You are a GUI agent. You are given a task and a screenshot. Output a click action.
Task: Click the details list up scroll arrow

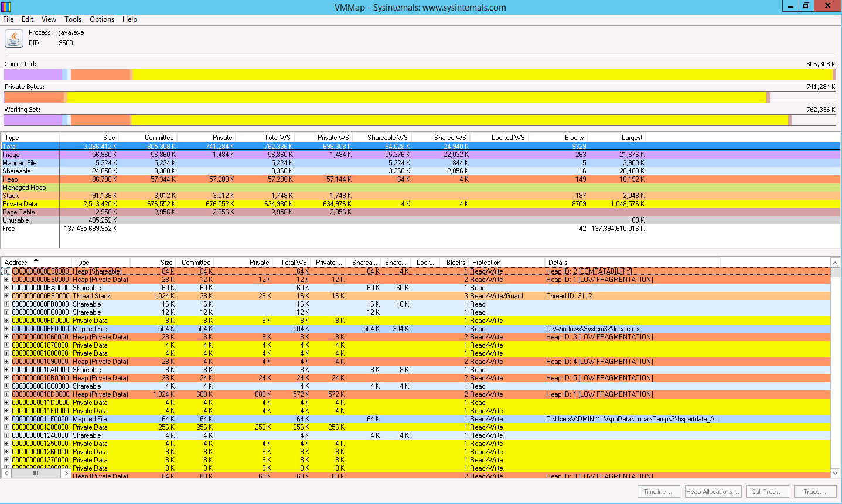point(836,263)
